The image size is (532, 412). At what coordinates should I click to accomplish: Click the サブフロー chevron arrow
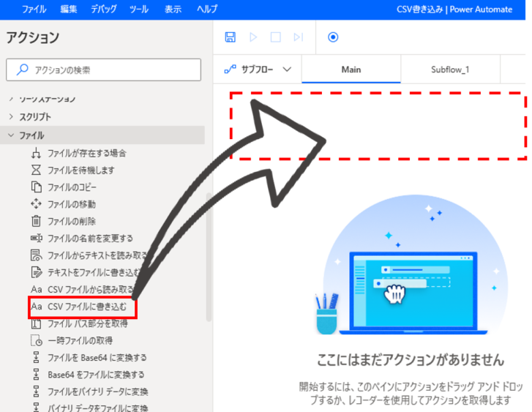(x=287, y=70)
